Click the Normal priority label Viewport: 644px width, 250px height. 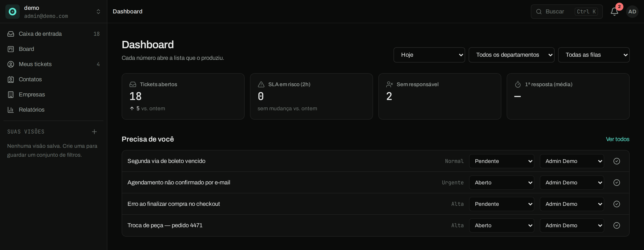coord(454,161)
